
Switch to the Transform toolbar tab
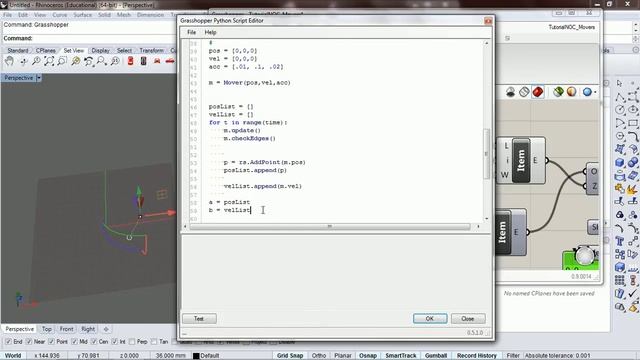(x=151, y=51)
